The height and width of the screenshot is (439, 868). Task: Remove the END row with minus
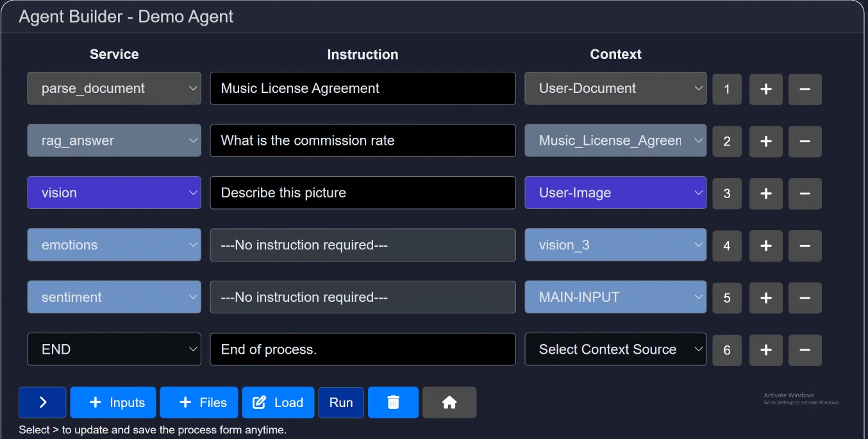tap(805, 350)
